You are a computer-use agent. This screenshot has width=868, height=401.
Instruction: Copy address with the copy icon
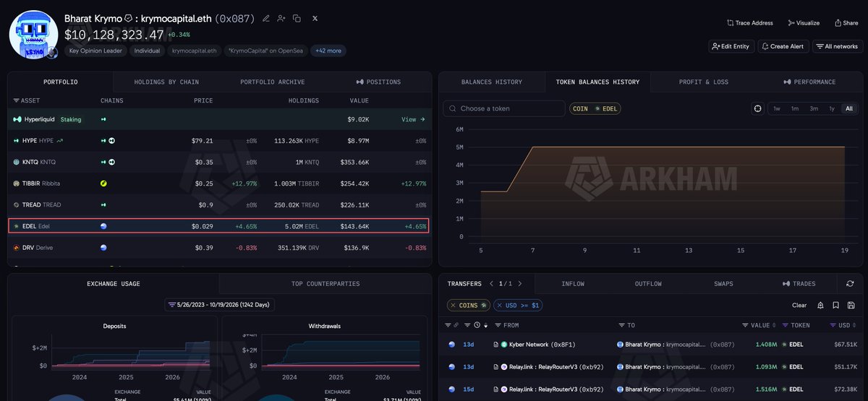[297, 18]
